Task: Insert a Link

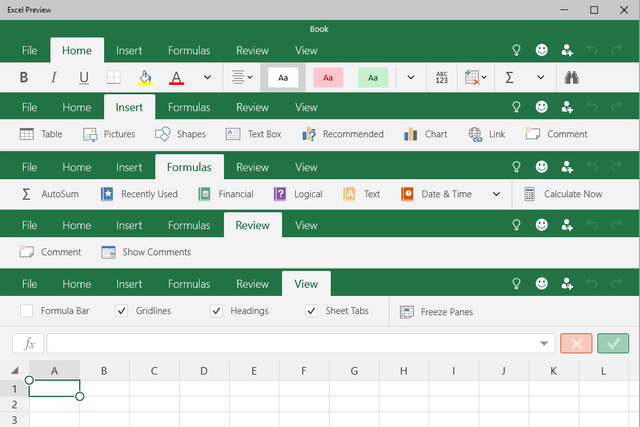Action: tap(487, 134)
